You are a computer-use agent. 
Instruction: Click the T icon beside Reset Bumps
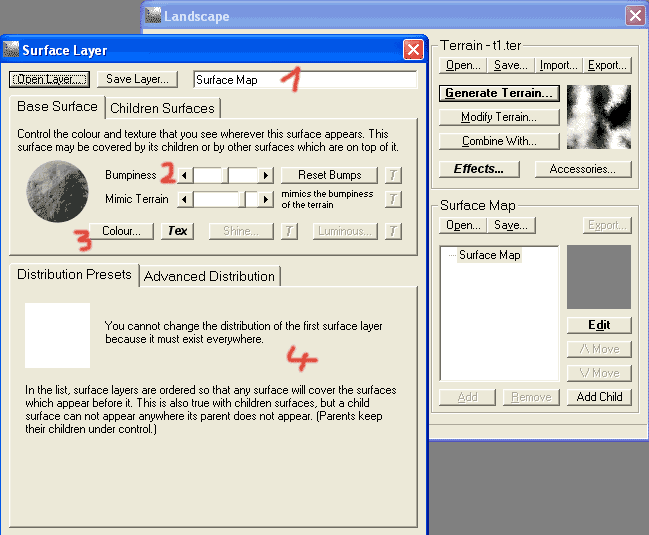393,175
